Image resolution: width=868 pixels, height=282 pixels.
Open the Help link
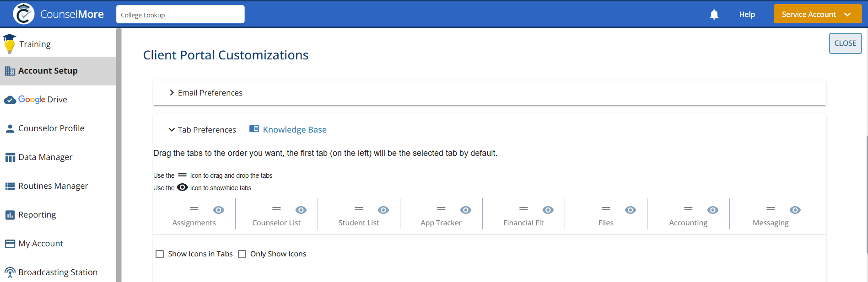pyautogui.click(x=747, y=15)
